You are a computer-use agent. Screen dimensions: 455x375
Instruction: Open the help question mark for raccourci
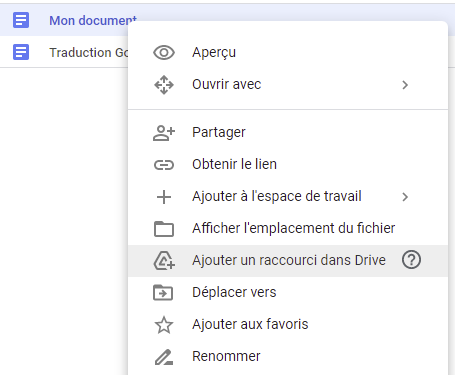tap(411, 260)
